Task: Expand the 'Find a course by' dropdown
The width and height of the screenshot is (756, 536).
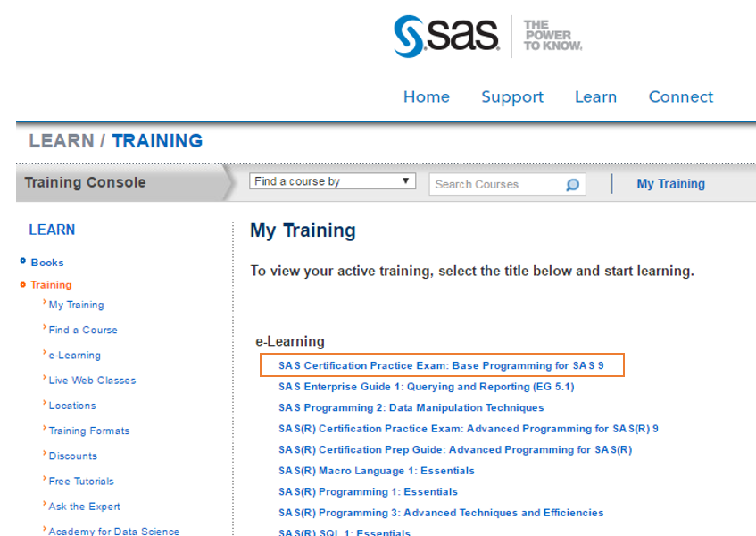Action: point(332,181)
